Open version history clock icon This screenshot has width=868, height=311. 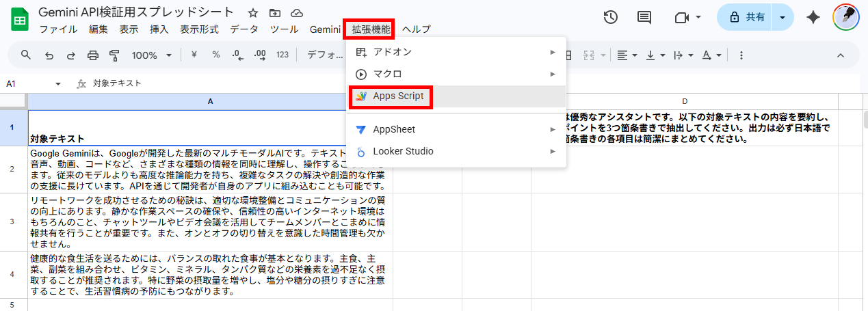[x=611, y=18]
